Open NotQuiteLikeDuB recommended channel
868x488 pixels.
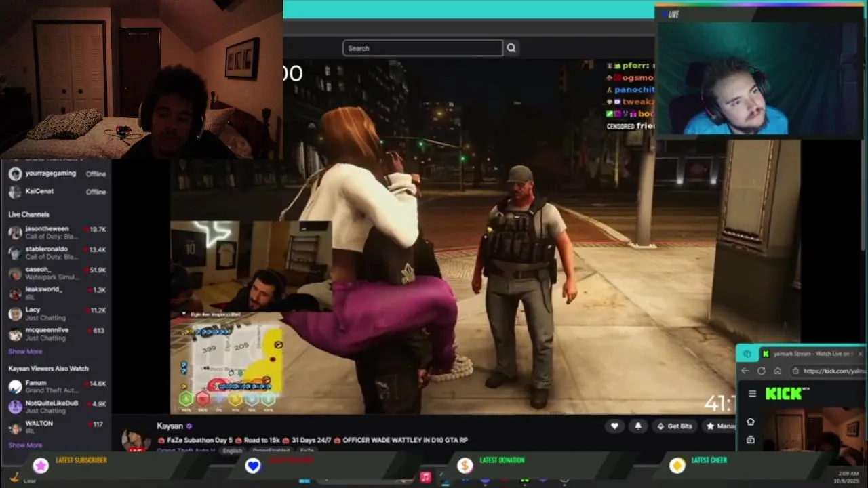[57, 407]
